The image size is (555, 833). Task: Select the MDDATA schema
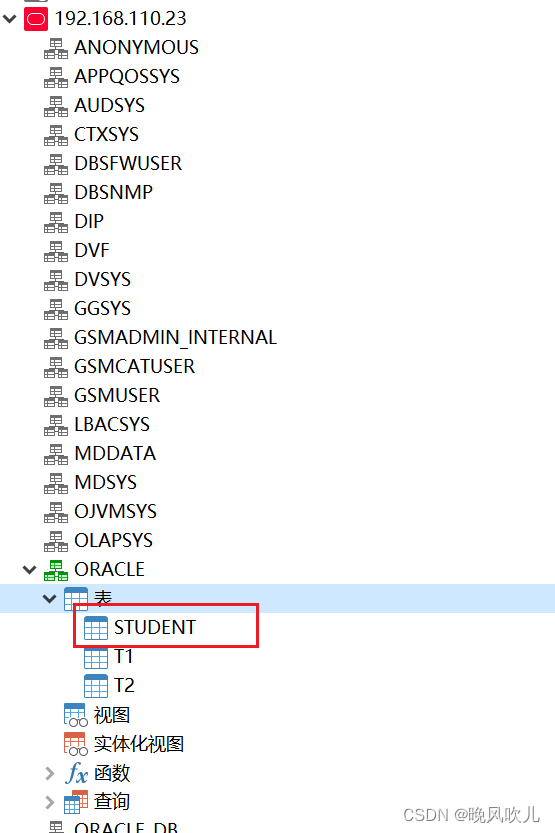[115, 454]
